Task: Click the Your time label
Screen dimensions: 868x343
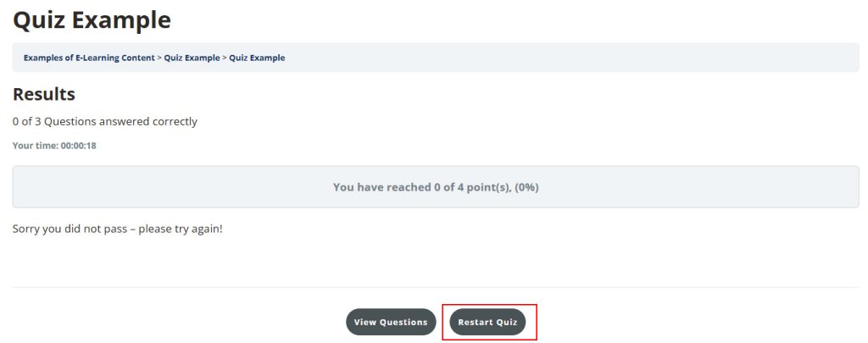Action: coord(35,146)
